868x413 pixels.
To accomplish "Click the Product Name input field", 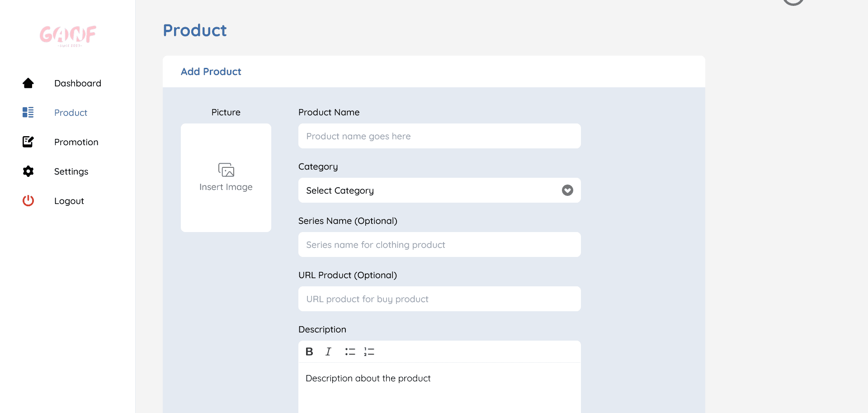I will click(x=439, y=136).
